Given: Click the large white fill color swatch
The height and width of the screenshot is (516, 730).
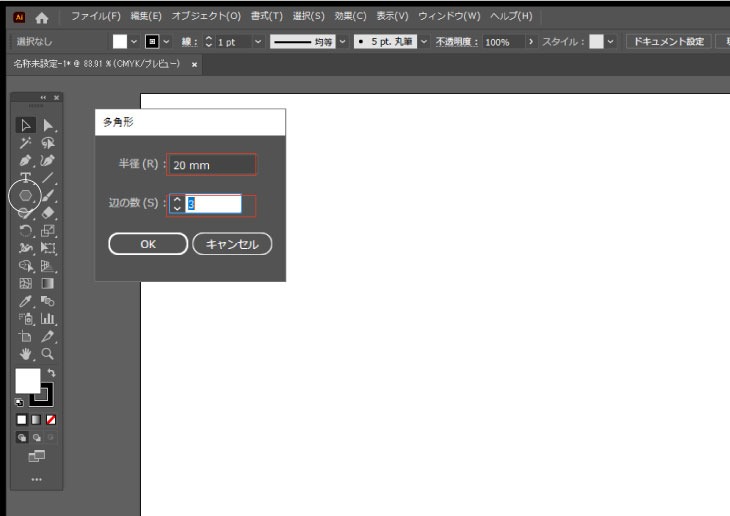Looking at the screenshot, I should pos(28,381).
